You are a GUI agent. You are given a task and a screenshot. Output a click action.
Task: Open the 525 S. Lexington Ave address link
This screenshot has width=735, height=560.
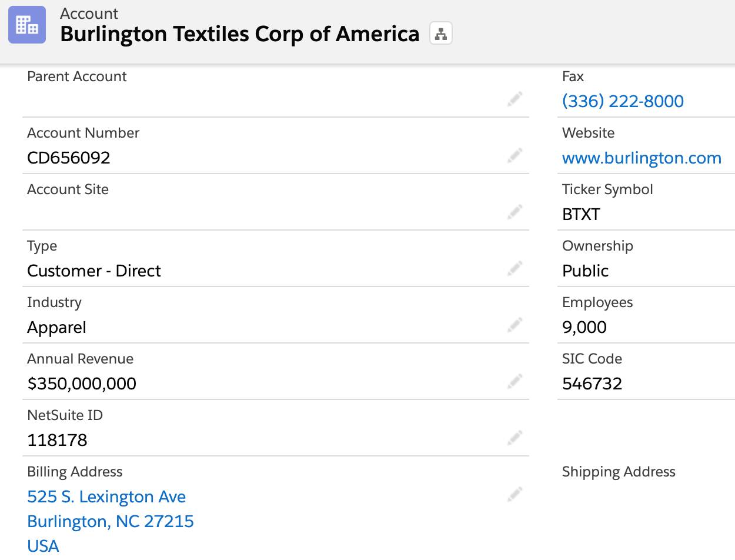coord(106,497)
